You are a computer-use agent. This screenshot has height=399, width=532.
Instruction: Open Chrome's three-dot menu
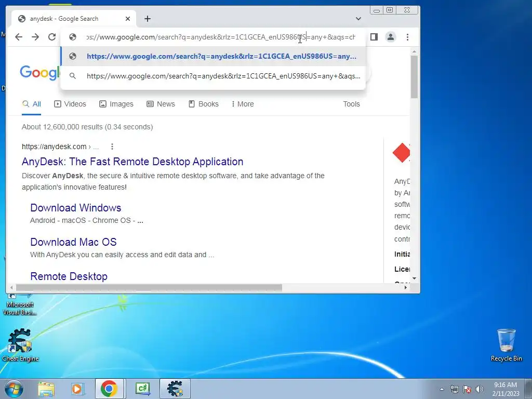407,37
